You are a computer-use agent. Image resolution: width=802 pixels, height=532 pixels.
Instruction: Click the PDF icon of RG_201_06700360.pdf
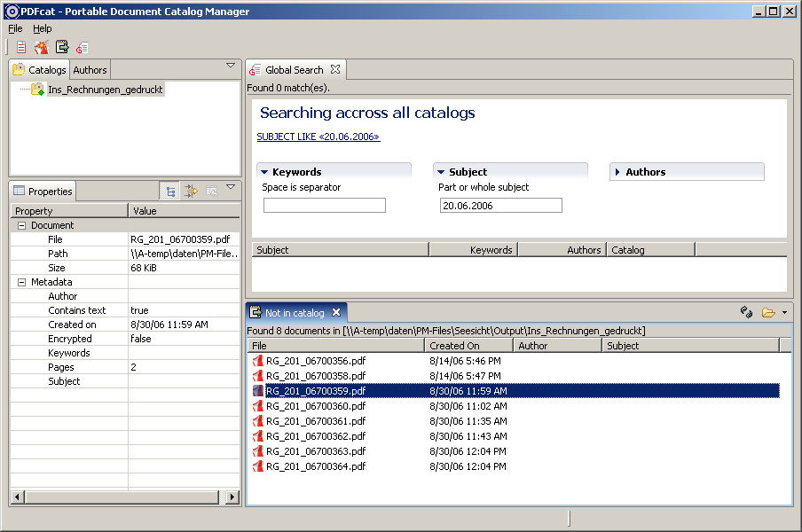pos(258,406)
